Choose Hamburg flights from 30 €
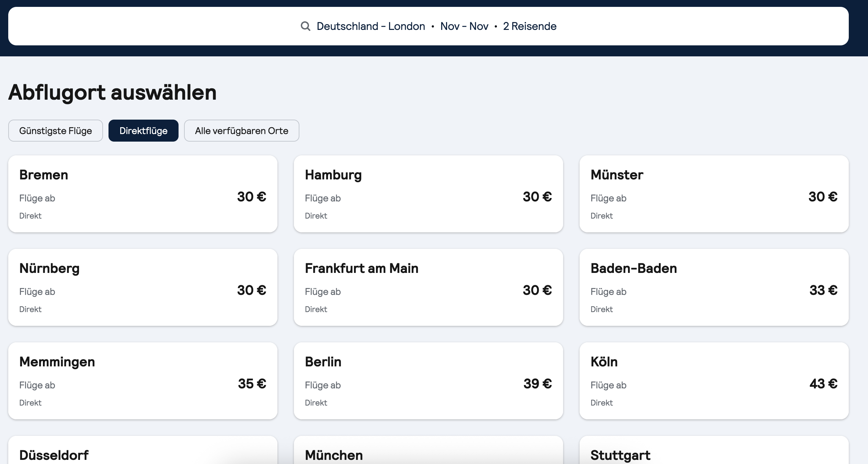The image size is (868, 464). pyautogui.click(x=429, y=194)
